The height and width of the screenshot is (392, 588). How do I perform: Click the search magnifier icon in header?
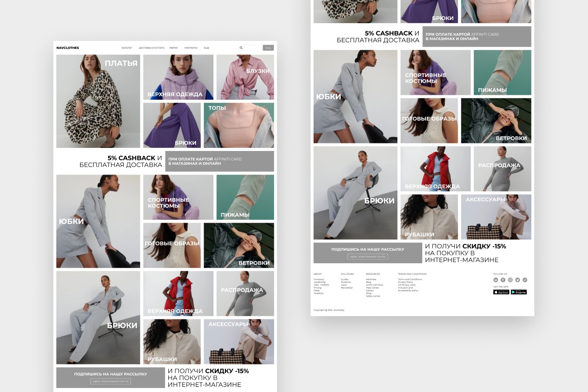click(x=241, y=48)
